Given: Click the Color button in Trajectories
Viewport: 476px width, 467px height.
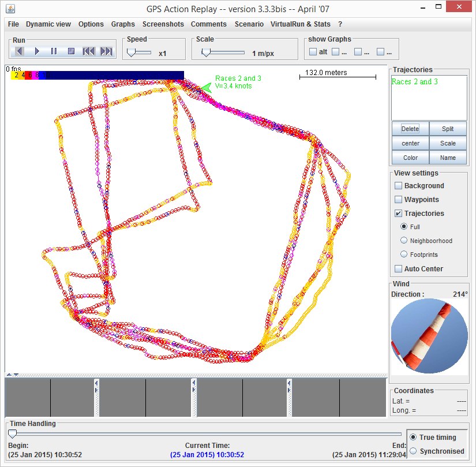Looking at the screenshot, I should tap(410, 158).
